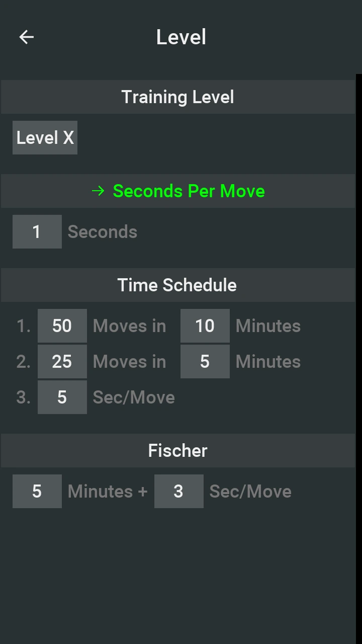Choose the Fischer time control header
The image size is (362, 644).
(177, 450)
